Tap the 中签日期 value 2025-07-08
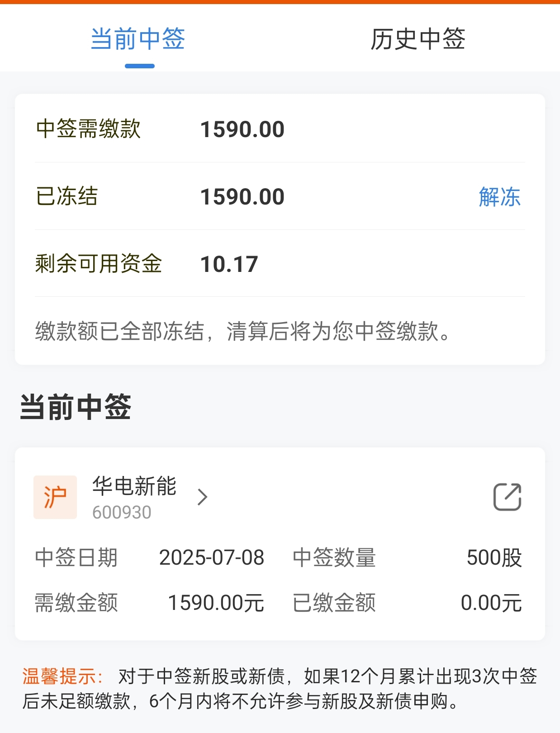Screen dimensions: 560x733 tap(212, 557)
